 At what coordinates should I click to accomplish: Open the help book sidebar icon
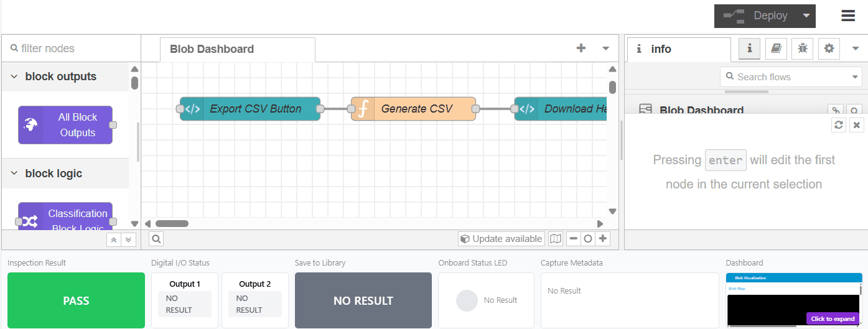776,49
